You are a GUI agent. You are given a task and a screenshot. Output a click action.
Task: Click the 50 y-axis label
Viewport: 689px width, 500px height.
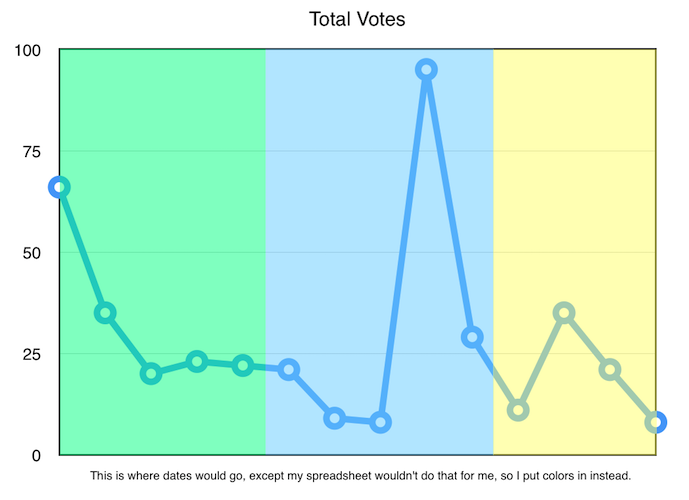click(32, 253)
